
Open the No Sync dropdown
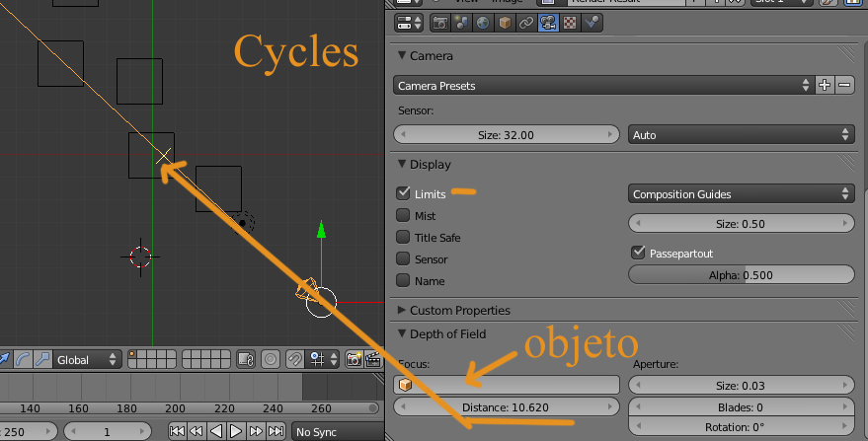(x=339, y=431)
